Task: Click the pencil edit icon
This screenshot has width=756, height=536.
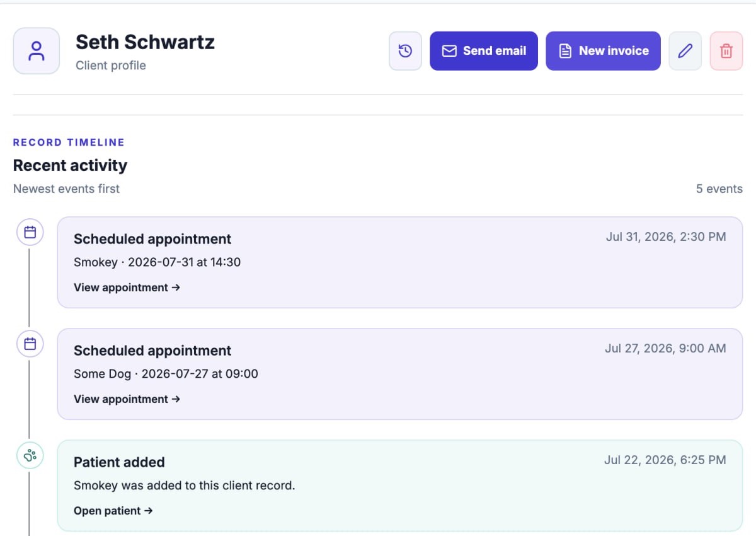Action: click(685, 51)
